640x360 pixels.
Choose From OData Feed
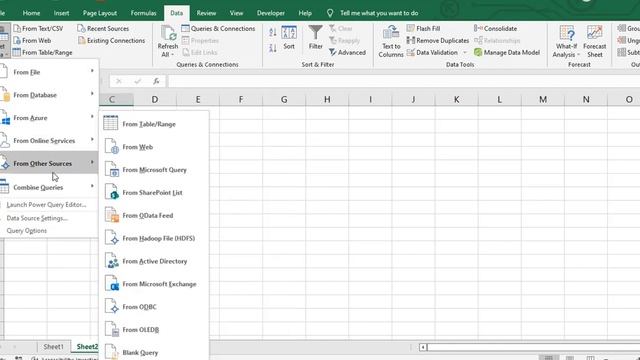coord(154,216)
